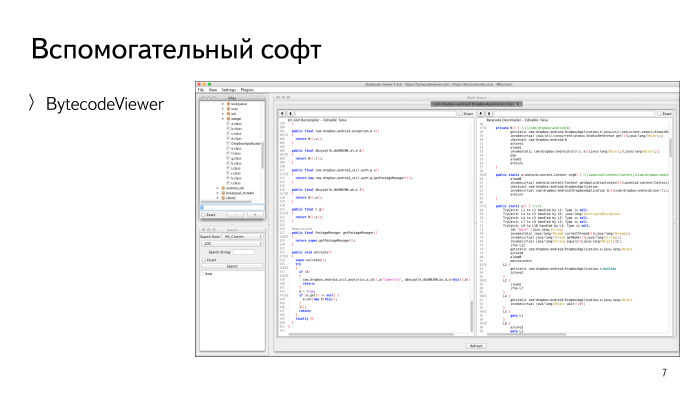
Task: Click Bytecode pane horizontal scrollbar
Action: pos(527,334)
